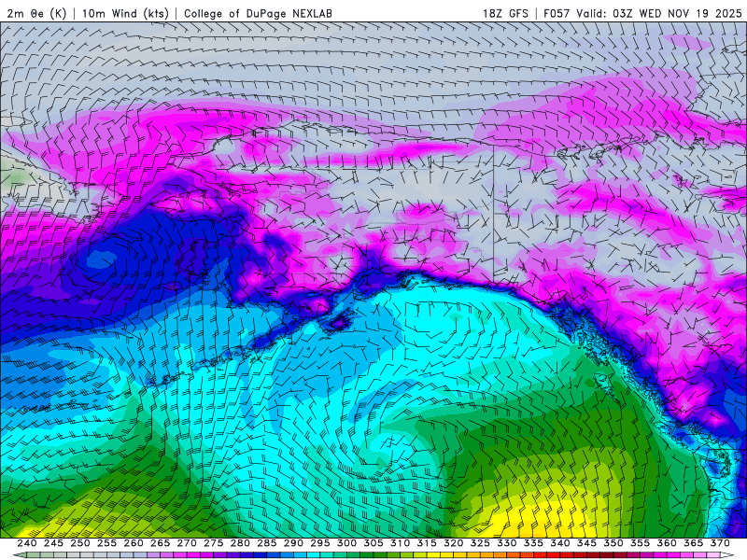747x560 pixels.
Task: Click the 360 label on the color scale
Action: tap(667, 543)
